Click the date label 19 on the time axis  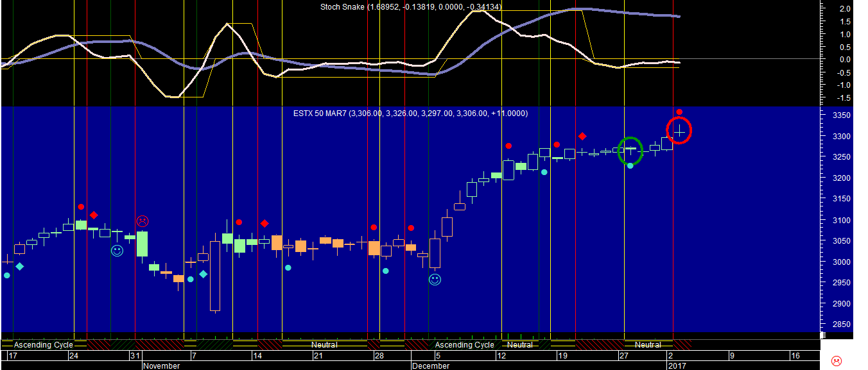562,355
